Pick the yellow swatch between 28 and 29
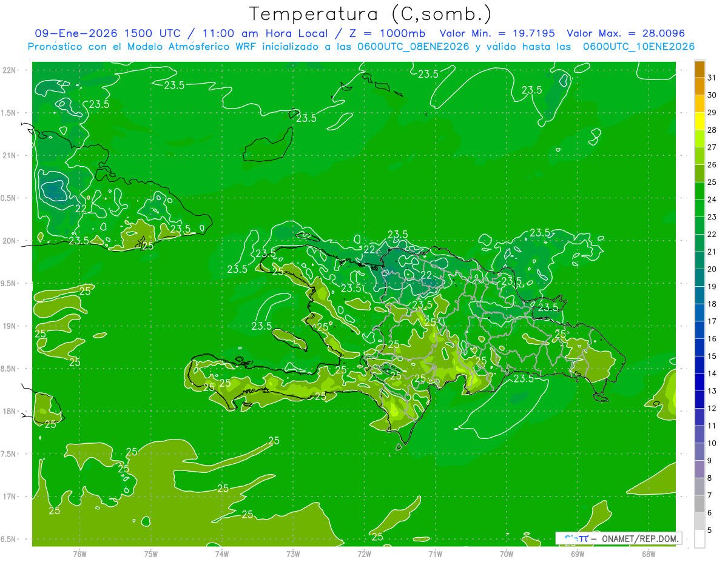This screenshot has width=728, height=562. [x=699, y=121]
